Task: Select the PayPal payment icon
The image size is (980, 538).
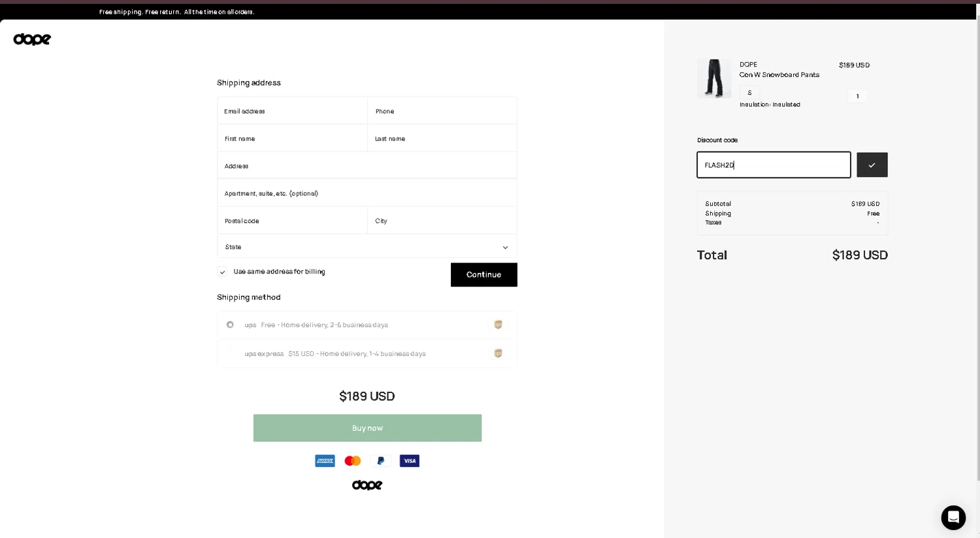Action: pyautogui.click(x=381, y=461)
